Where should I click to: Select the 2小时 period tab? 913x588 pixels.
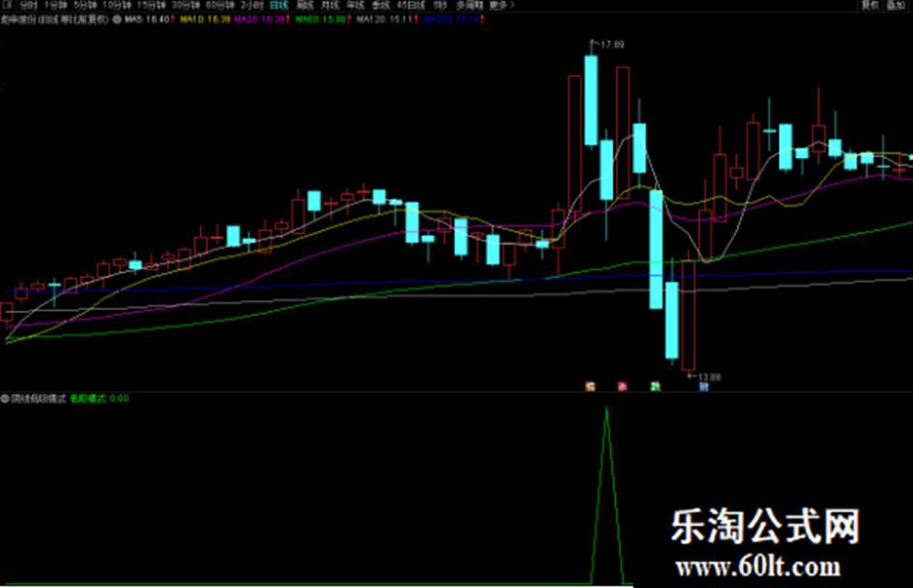coord(251,5)
